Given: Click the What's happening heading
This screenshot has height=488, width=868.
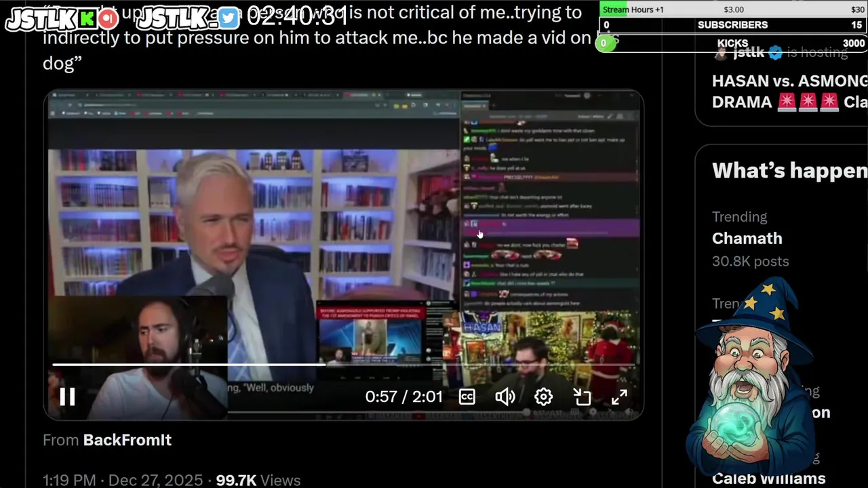Looking at the screenshot, I should click(790, 171).
